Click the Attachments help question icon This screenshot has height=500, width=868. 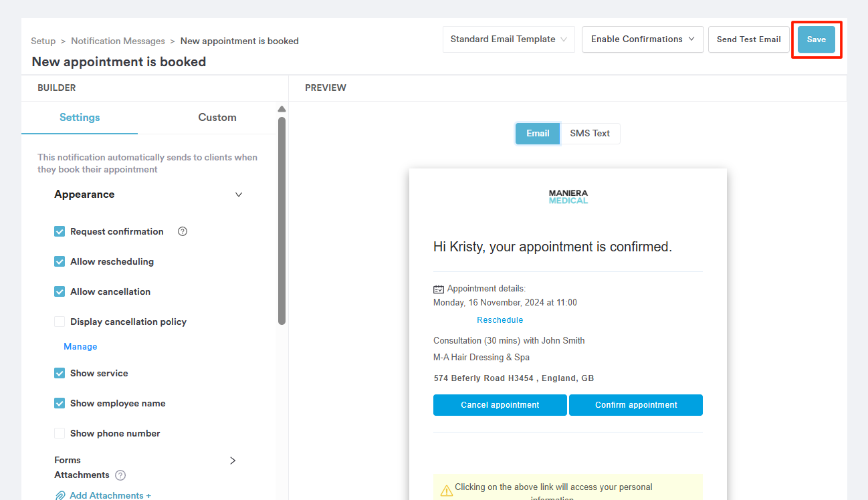pyautogui.click(x=120, y=475)
